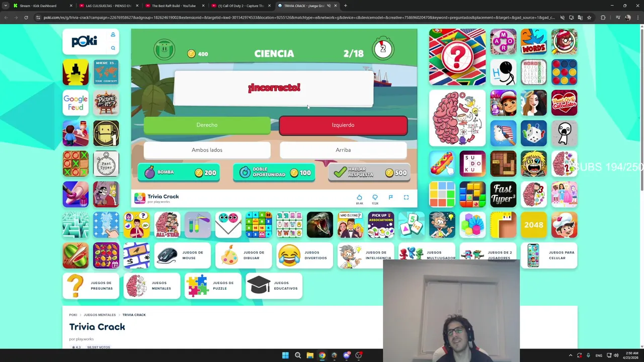Open the Poki user profile icon

(113, 35)
